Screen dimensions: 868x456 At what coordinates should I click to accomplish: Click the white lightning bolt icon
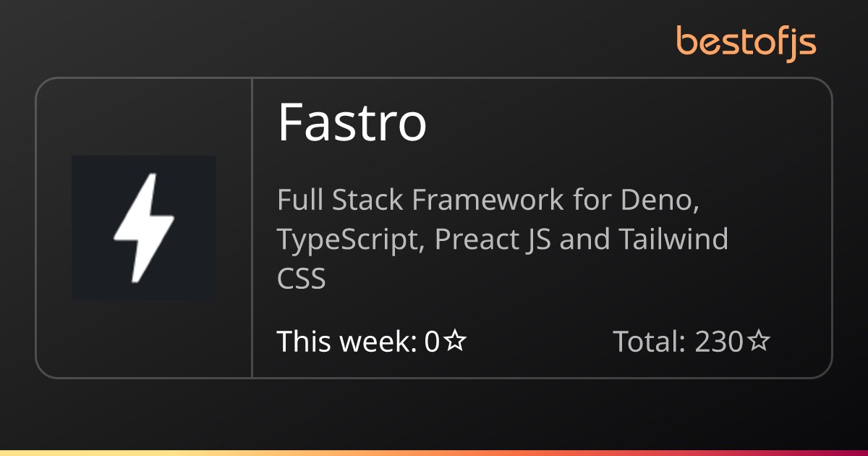(x=144, y=228)
